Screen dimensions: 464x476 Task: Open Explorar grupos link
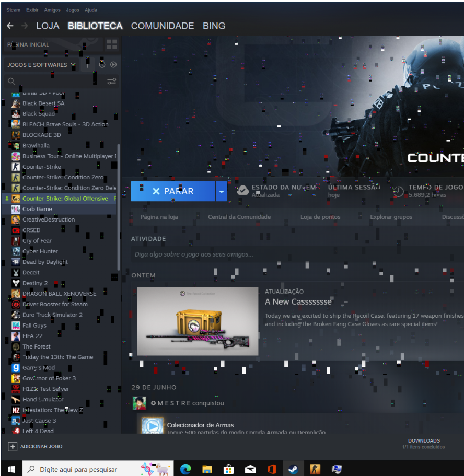[391, 217]
